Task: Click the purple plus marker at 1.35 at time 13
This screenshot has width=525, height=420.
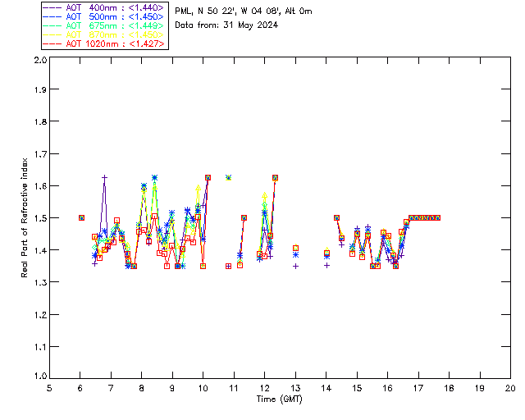Action: click(x=295, y=266)
